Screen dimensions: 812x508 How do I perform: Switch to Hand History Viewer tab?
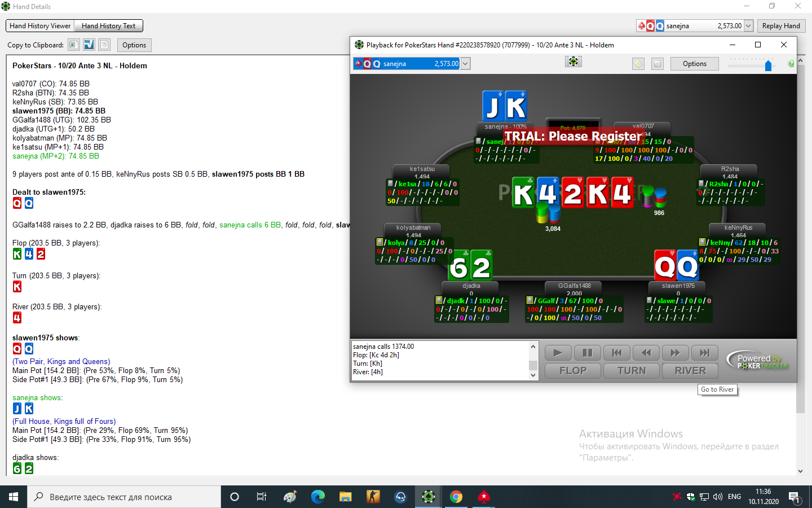tap(40, 26)
